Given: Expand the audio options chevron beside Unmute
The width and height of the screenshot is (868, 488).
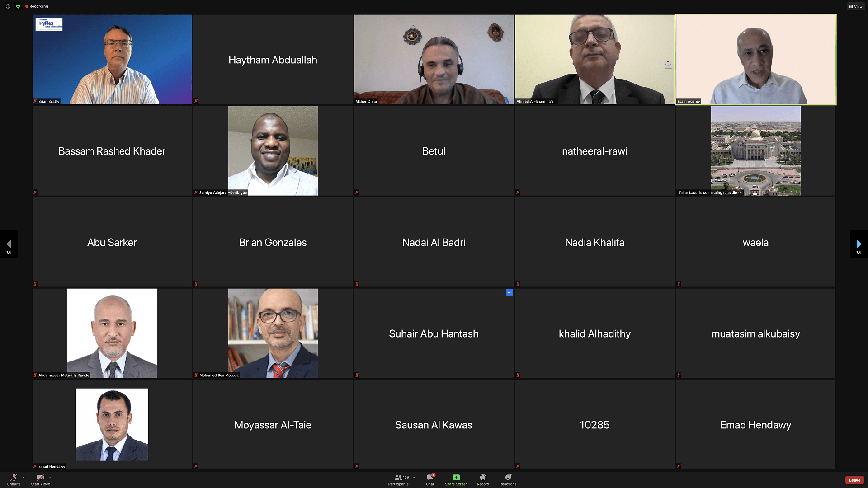Looking at the screenshot, I should click(24, 477).
